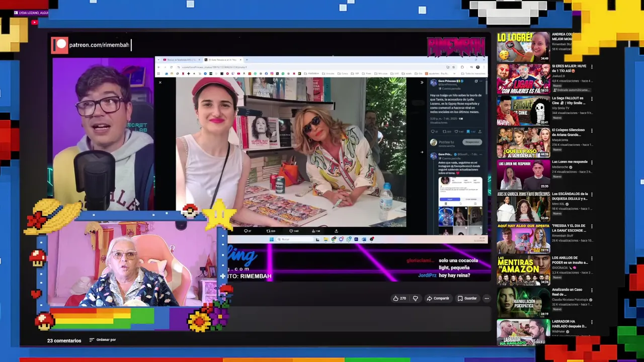Go to WildHater channel name

click(x=559, y=331)
